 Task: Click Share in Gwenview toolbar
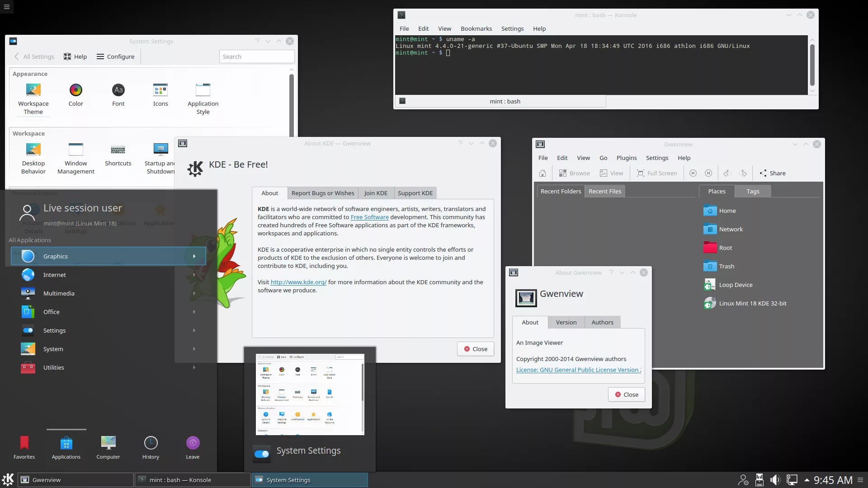click(772, 173)
